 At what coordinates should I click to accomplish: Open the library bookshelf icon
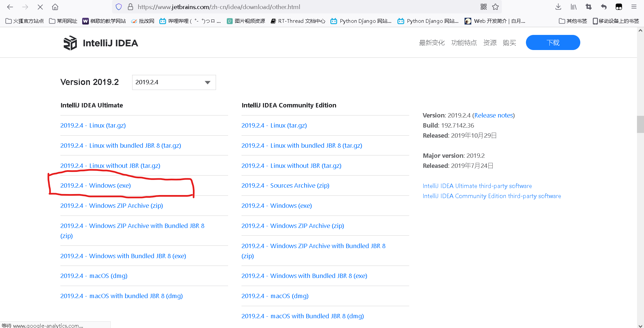point(574,7)
